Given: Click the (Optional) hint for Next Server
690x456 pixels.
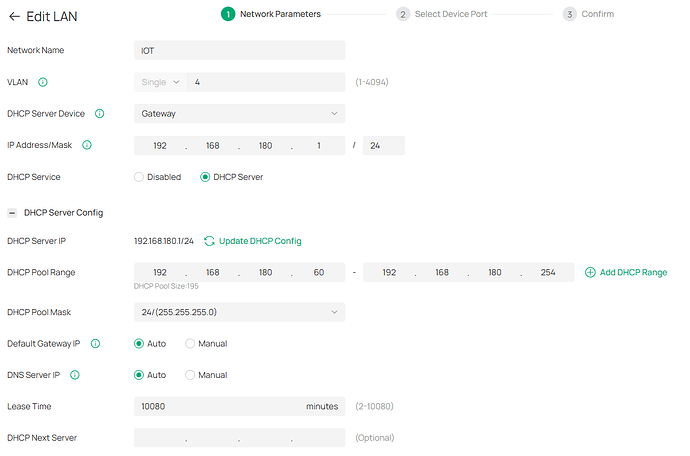Looking at the screenshot, I should [x=375, y=438].
